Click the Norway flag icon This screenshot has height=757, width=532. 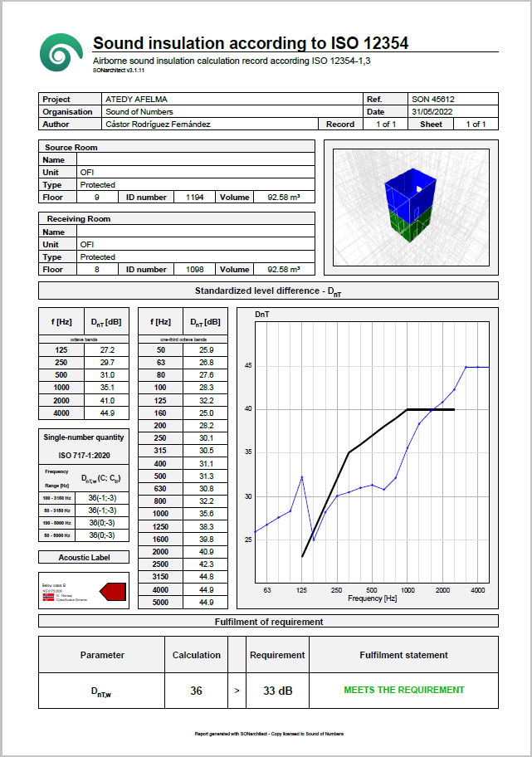(49, 596)
